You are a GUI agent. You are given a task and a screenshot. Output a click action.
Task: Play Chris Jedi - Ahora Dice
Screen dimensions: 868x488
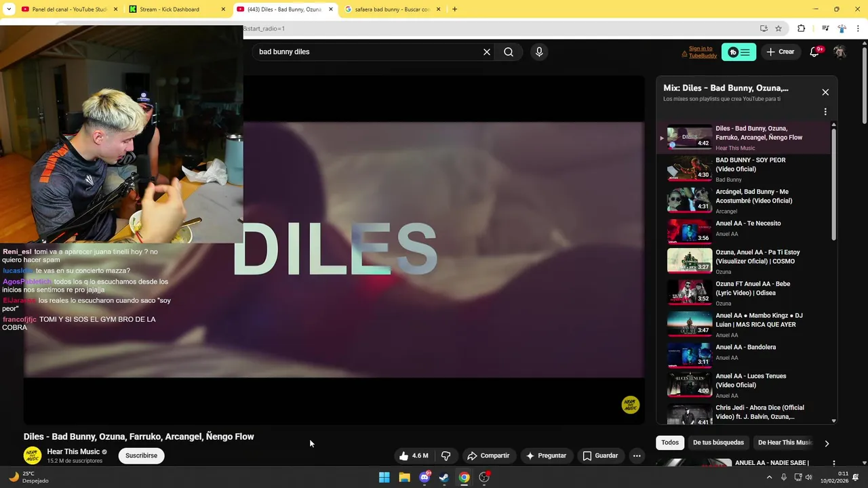745,413
